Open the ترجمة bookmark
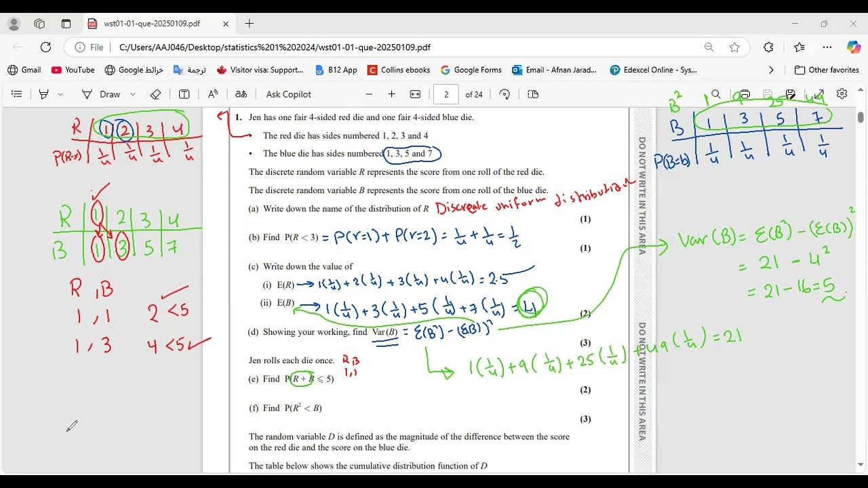868x488 pixels. [x=190, y=70]
